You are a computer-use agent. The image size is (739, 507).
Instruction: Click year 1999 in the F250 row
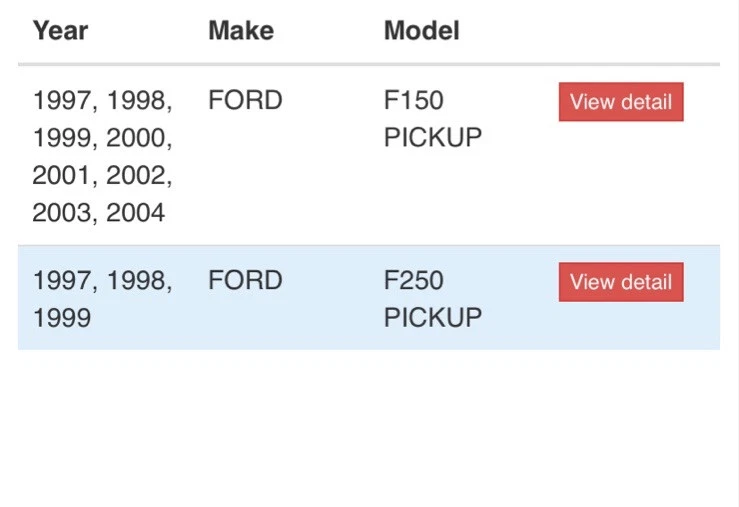[x=62, y=318]
